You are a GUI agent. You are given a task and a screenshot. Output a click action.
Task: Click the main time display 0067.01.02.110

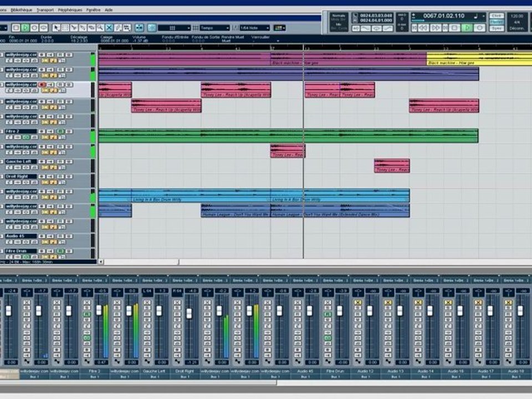pyautogui.click(x=443, y=16)
